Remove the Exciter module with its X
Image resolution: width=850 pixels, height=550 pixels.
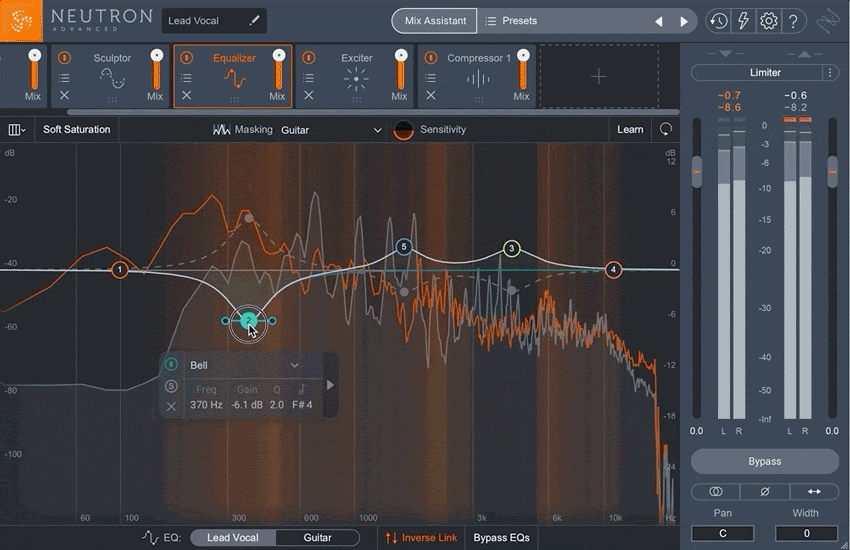309,96
